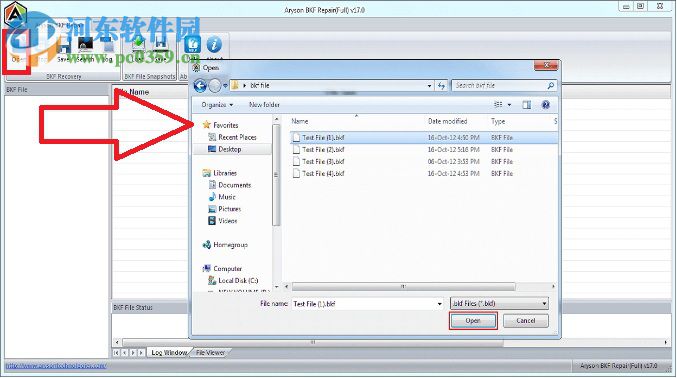
Task: Change the file view layout
Action: (498, 105)
